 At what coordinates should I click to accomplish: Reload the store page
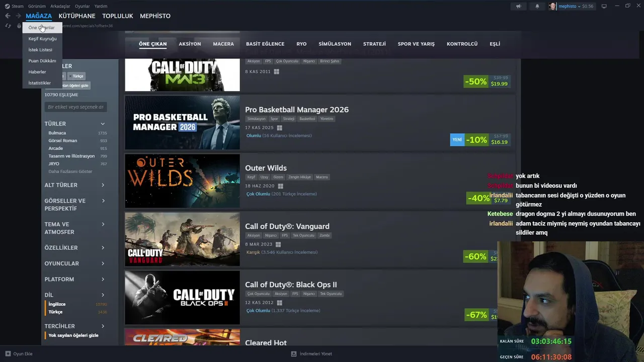click(x=8, y=26)
